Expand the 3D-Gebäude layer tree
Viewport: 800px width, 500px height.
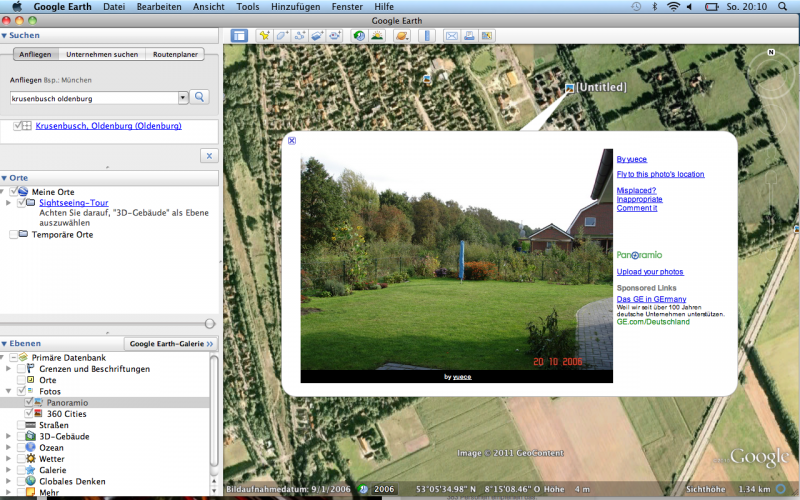coord(8,436)
